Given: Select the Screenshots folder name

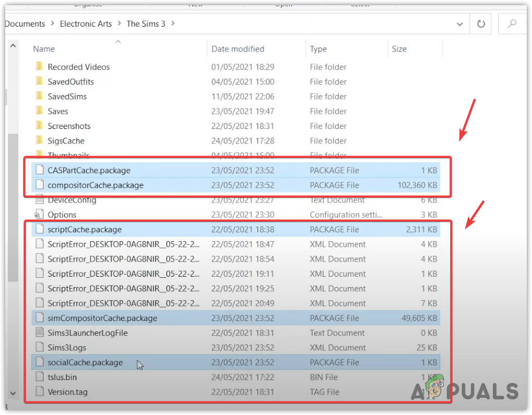Looking at the screenshot, I should coord(69,126).
